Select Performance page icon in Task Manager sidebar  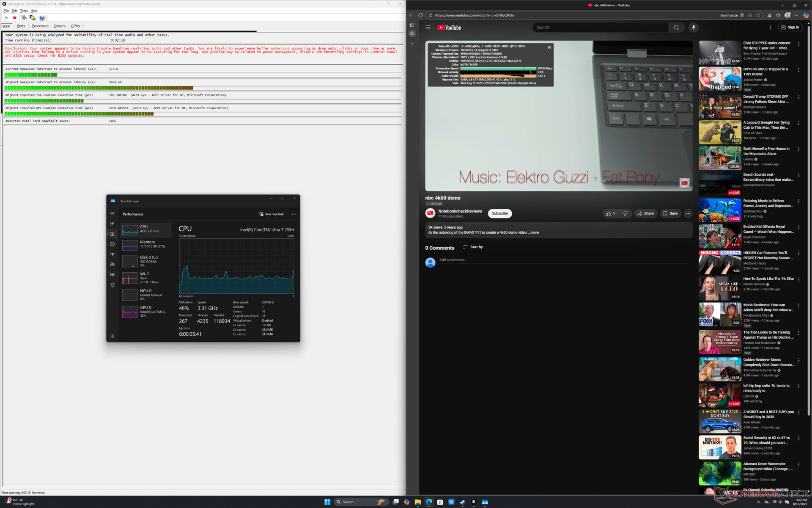tap(112, 234)
